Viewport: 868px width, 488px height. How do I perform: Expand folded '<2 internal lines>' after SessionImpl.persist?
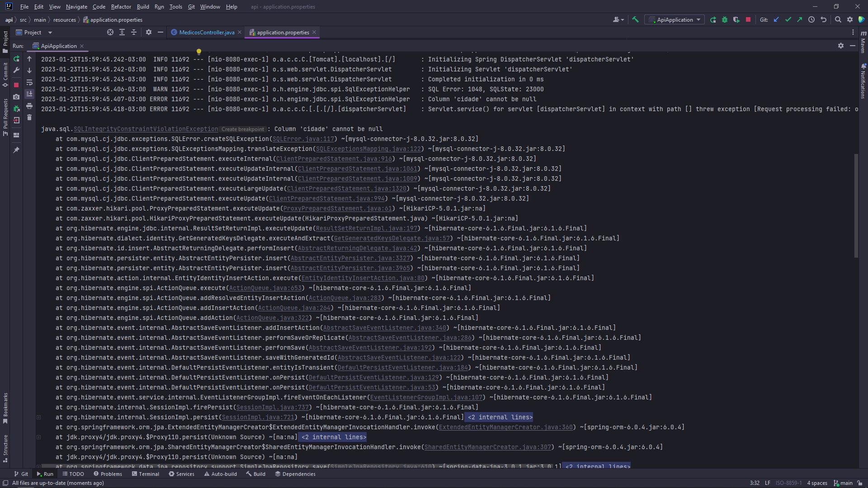point(500,417)
